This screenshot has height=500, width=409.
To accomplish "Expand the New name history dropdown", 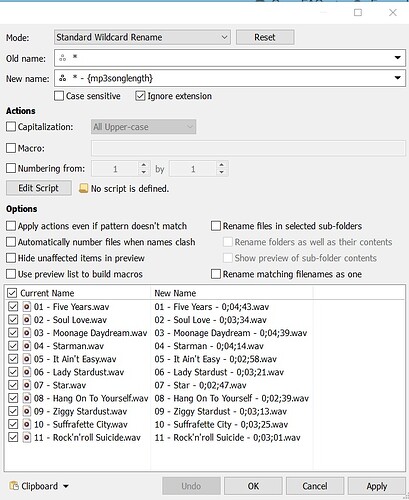I will [397, 78].
